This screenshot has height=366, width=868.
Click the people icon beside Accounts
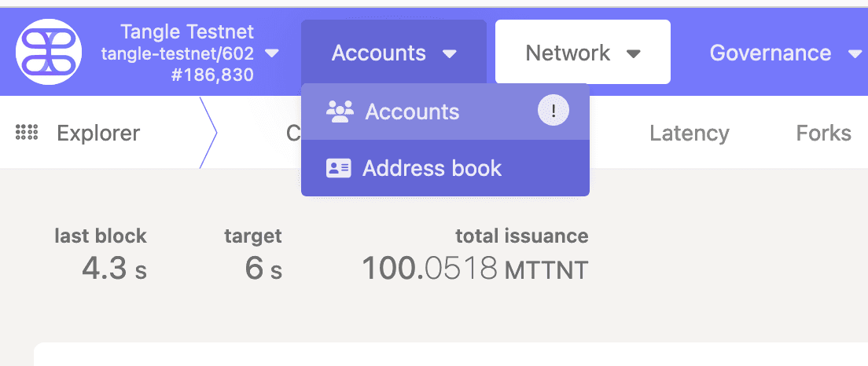point(340,112)
